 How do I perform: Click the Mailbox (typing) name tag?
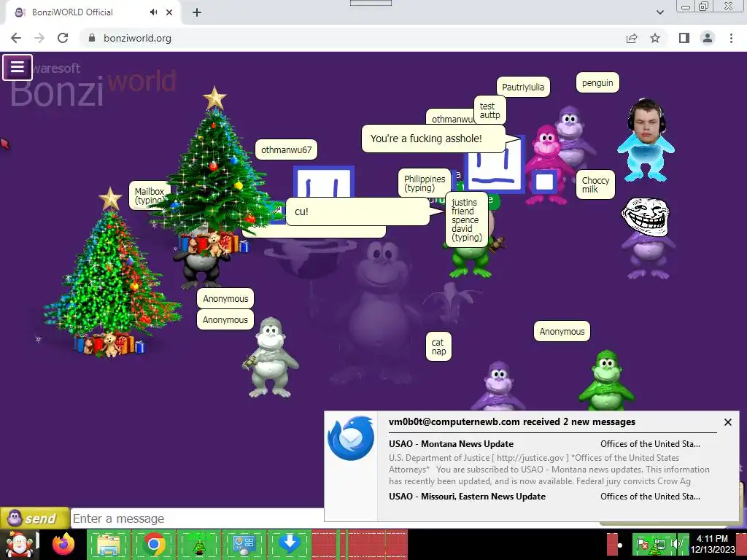149,195
